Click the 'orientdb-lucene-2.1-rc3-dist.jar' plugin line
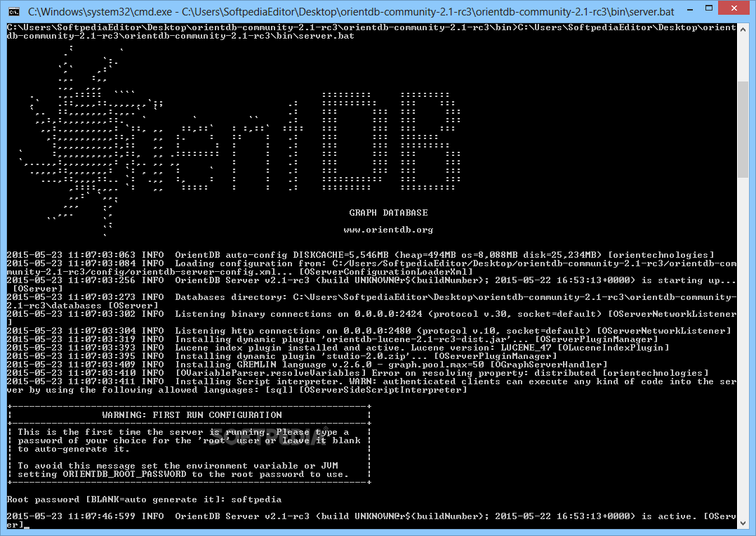Screen dimensions: 756x536 (332, 339)
